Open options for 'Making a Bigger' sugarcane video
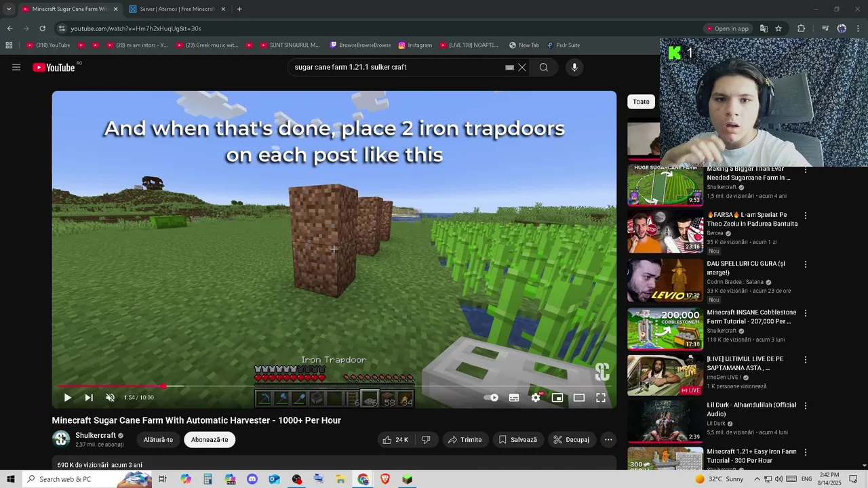The image size is (868, 488). (806, 170)
